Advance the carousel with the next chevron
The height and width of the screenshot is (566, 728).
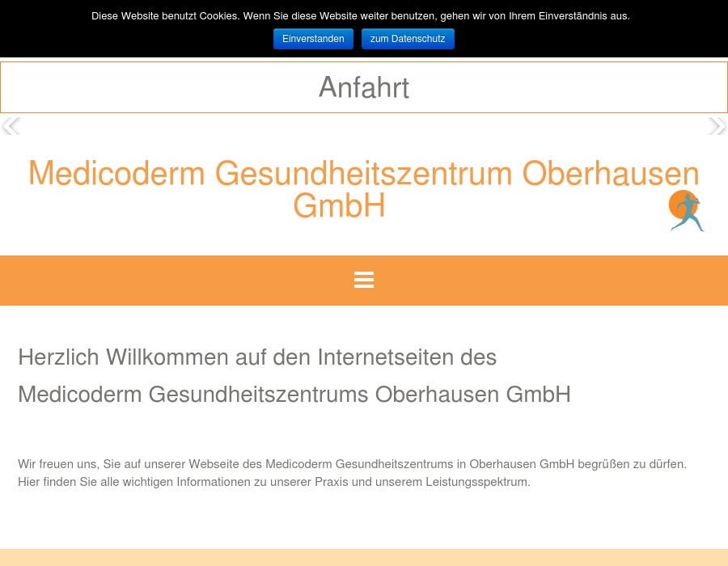[x=717, y=125]
